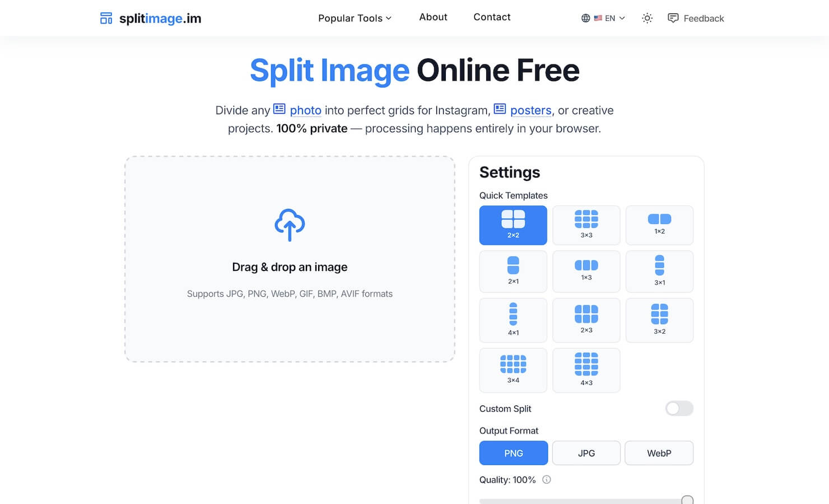Choose the 3×3 grid template

[586, 225]
